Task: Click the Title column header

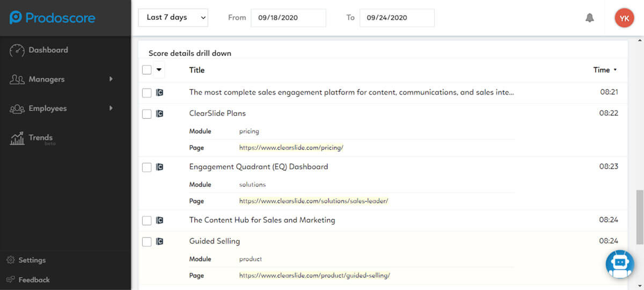Action: pos(197,70)
